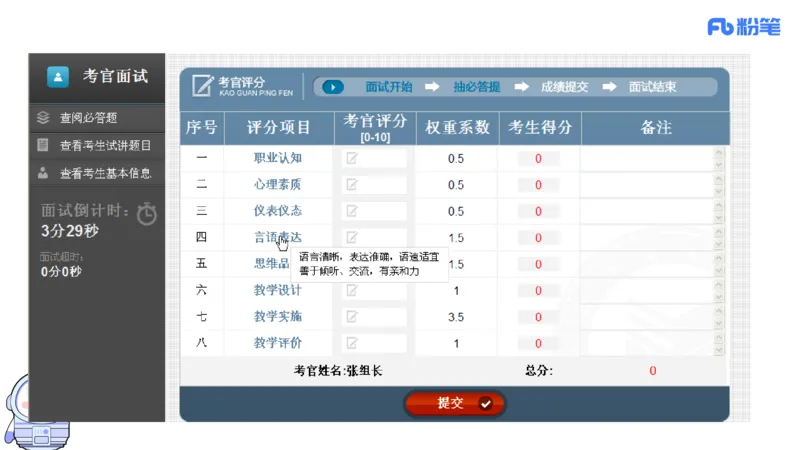Image resolution: width=800 pixels, height=450 pixels.
Task: Click the 0分0秒 overtime value
Action: (61, 271)
